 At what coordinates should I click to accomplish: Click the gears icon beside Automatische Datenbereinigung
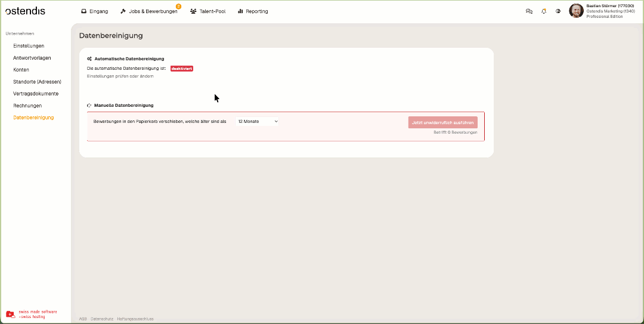[x=89, y=59]
